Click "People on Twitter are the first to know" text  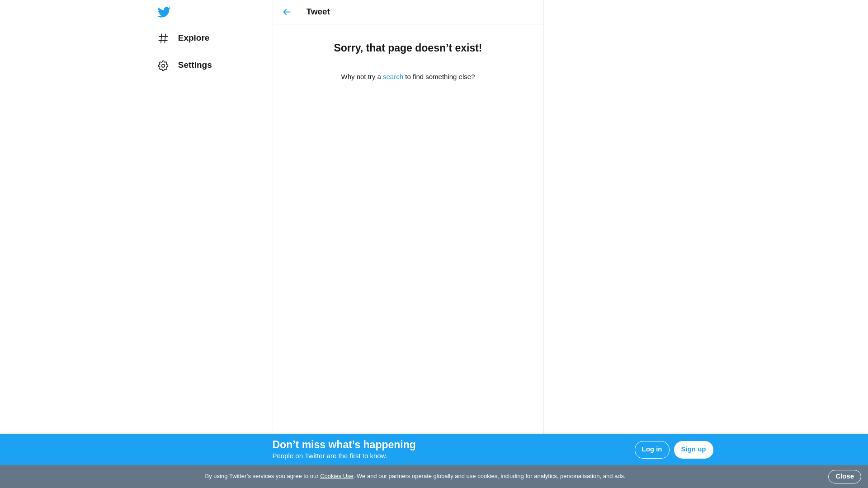coord(330,456)
